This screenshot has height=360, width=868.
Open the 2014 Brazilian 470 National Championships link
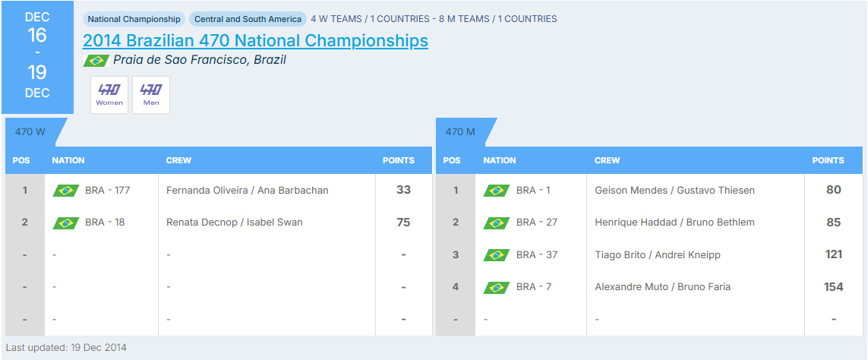(255, 40)
